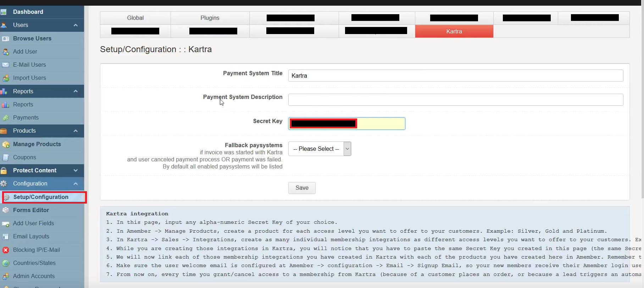Screen dimensions: 644x288
Task: Click the Import Users icon
Action: tap(5, 78)
